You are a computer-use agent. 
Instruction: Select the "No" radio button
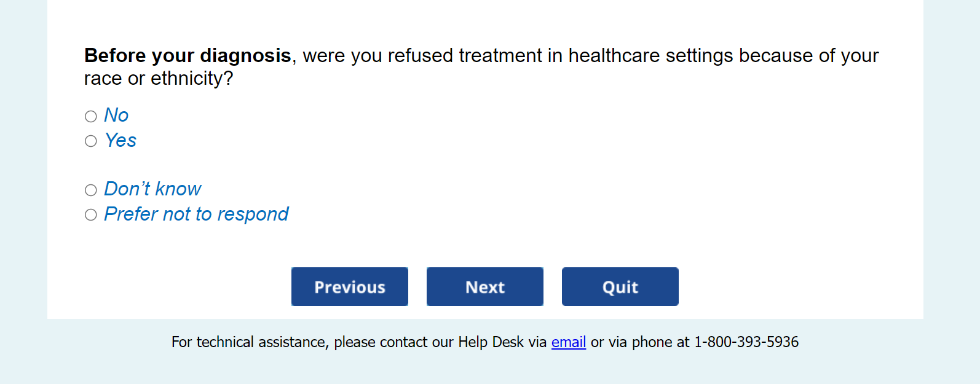pyautogui.click(x=91, y=116)
